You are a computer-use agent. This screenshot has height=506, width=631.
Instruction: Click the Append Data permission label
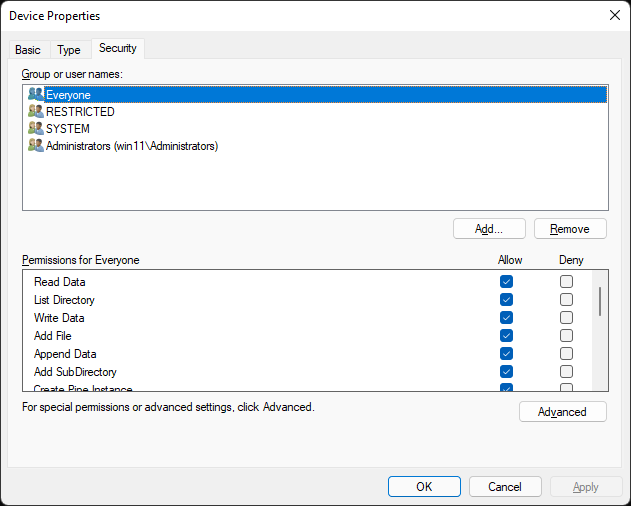tap(65, 354)
